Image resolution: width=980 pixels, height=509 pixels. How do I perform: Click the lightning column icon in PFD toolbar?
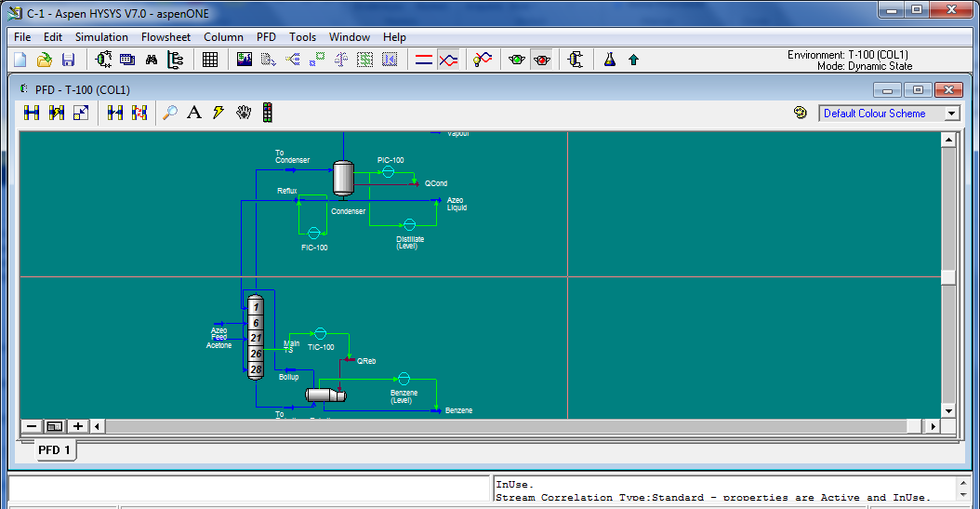57,113
